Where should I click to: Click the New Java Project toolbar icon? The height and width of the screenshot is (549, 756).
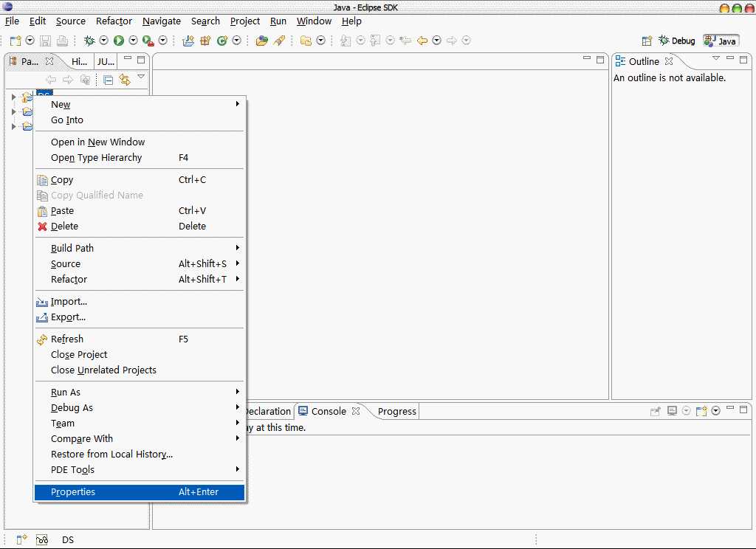(188, 41)
